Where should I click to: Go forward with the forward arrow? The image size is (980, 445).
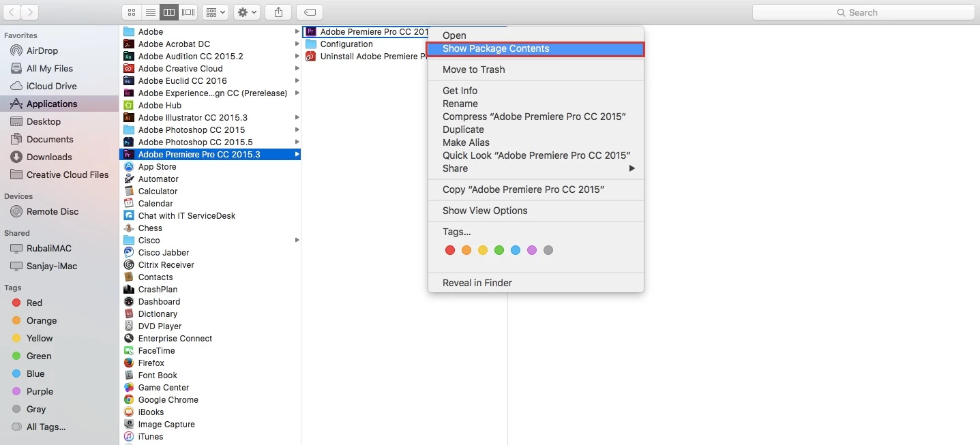pos(30,12)
